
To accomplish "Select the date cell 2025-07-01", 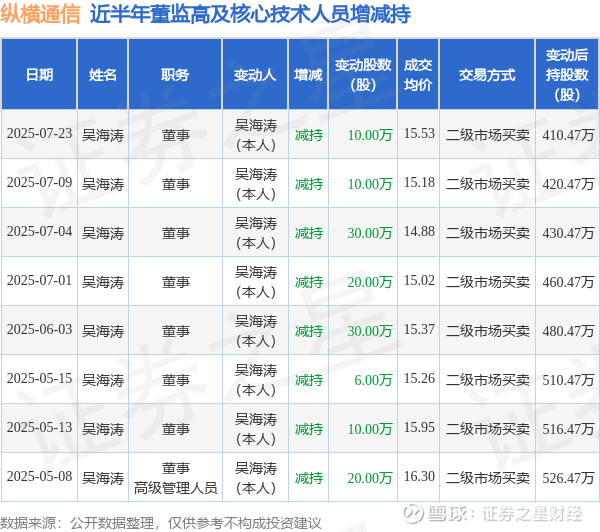I will click(39, 281).
